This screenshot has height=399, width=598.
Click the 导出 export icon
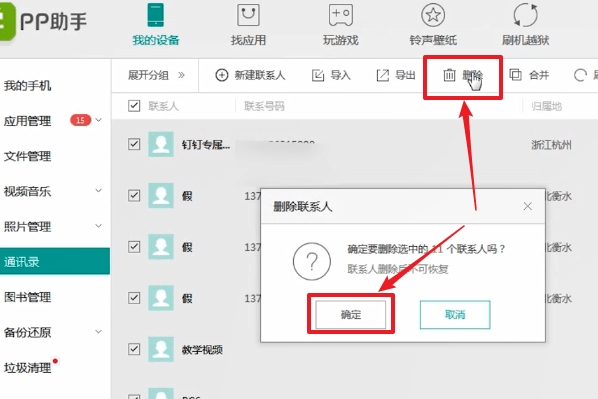[383, 75]
